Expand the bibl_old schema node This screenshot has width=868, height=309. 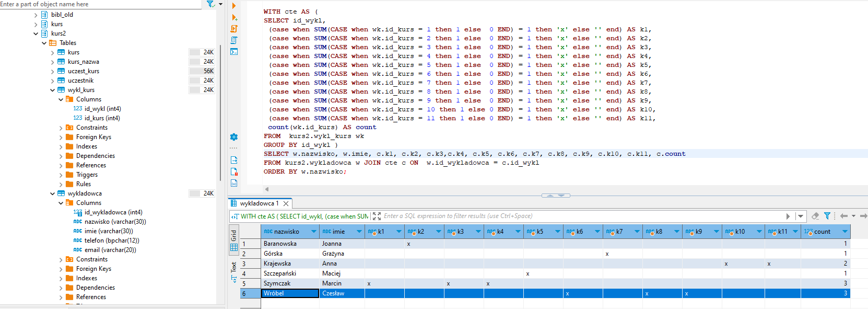[x=36, y=15]
